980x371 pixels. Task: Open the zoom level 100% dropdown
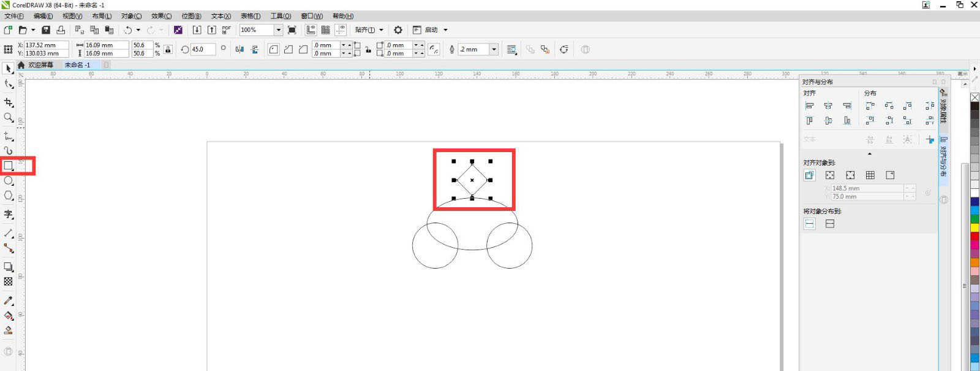278,30
